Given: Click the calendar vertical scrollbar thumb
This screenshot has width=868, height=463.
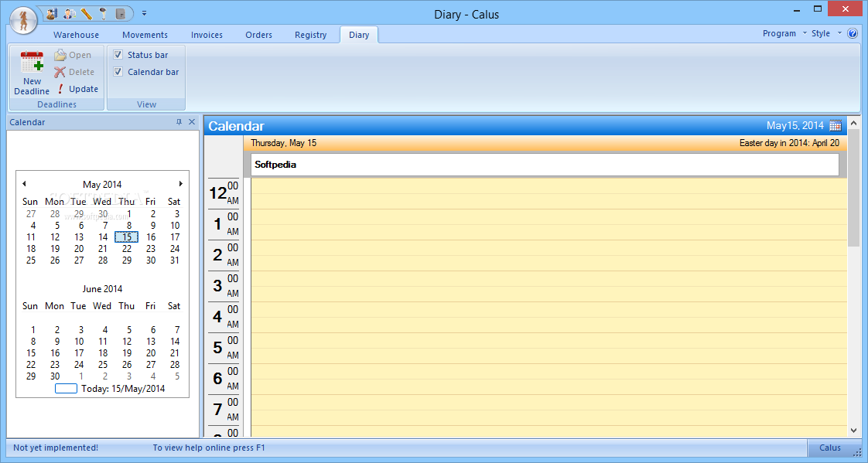Looking at the screenshot, I should (853, 188).
